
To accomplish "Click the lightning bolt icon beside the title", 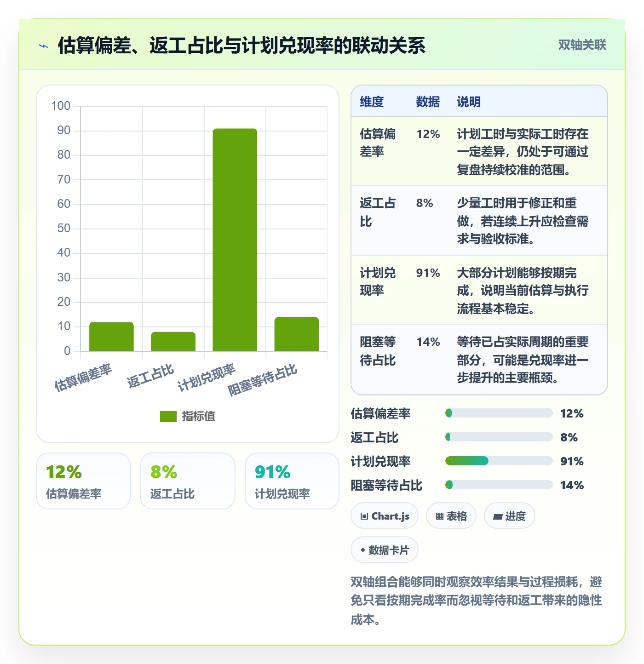I will [x=44, y=46].
